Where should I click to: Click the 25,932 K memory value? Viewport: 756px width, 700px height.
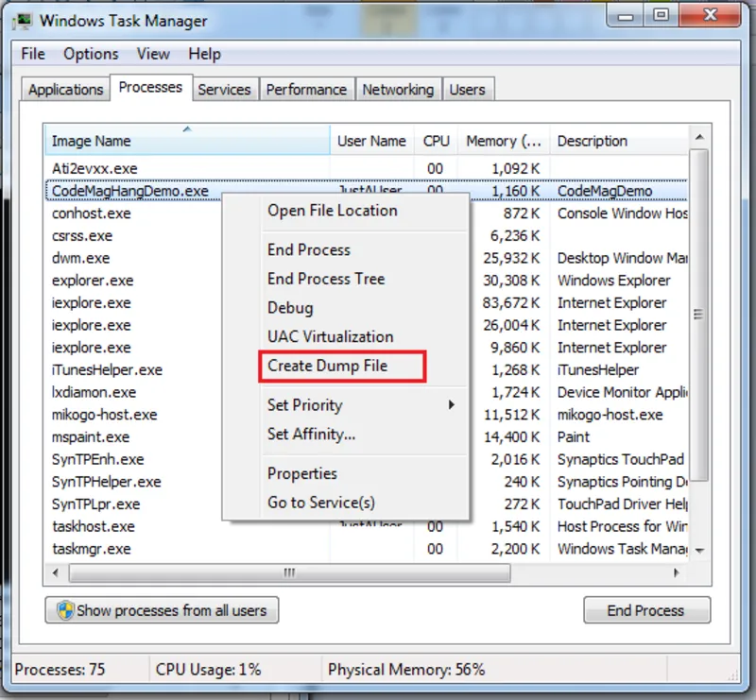511,258
